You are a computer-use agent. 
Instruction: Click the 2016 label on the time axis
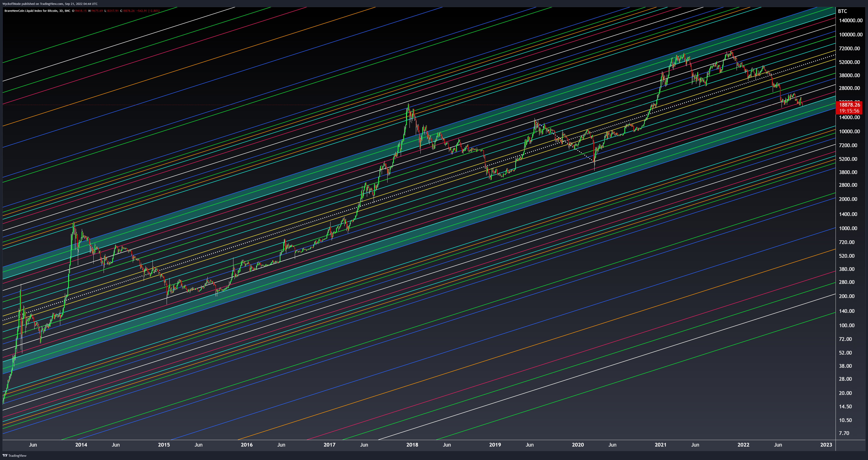(247, 444)
